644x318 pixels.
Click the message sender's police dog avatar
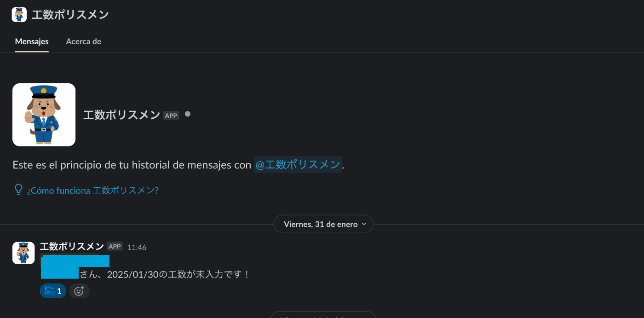[23, 253]
